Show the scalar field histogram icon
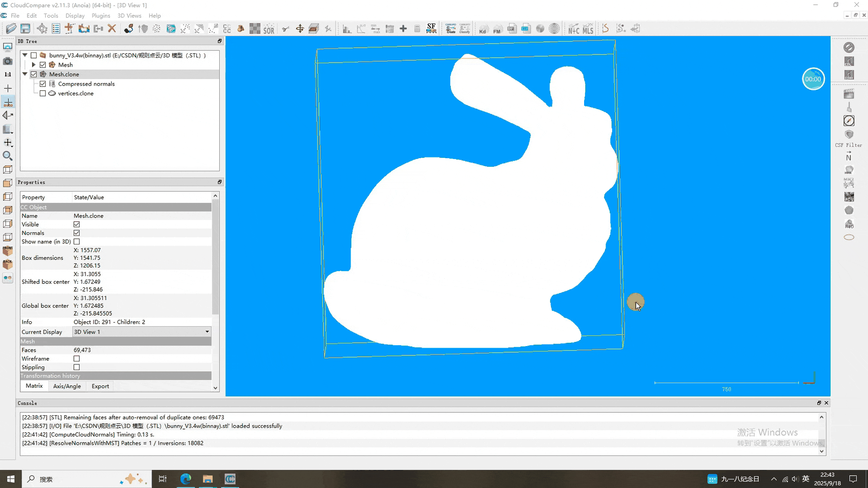The width and height of the screenshot is (868, 488). click(347, 28)
